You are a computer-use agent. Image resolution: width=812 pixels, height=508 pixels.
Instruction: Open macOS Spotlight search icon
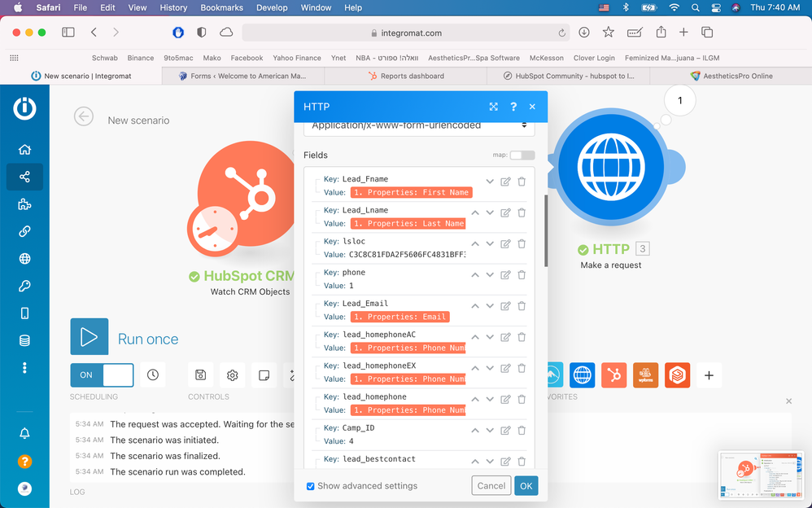(695, 8)
